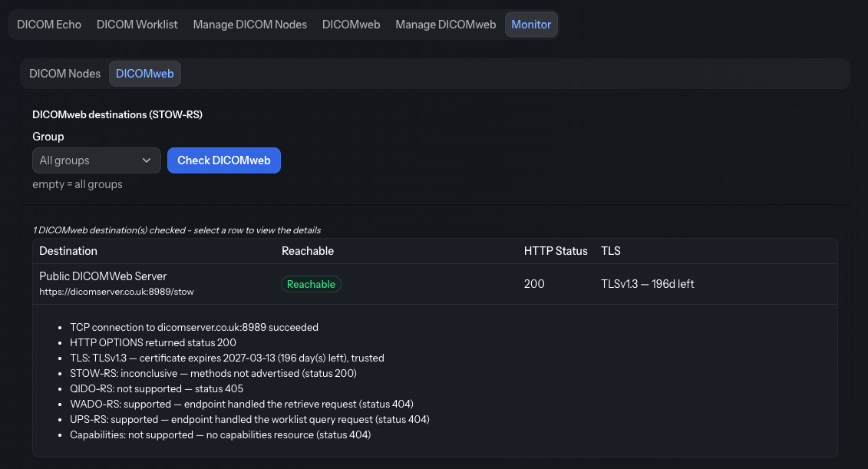Image resolution: width=868 pixels, height=469 pixels.
Task: Click the HTTP status value 200
Action: (x=534, y=283)
